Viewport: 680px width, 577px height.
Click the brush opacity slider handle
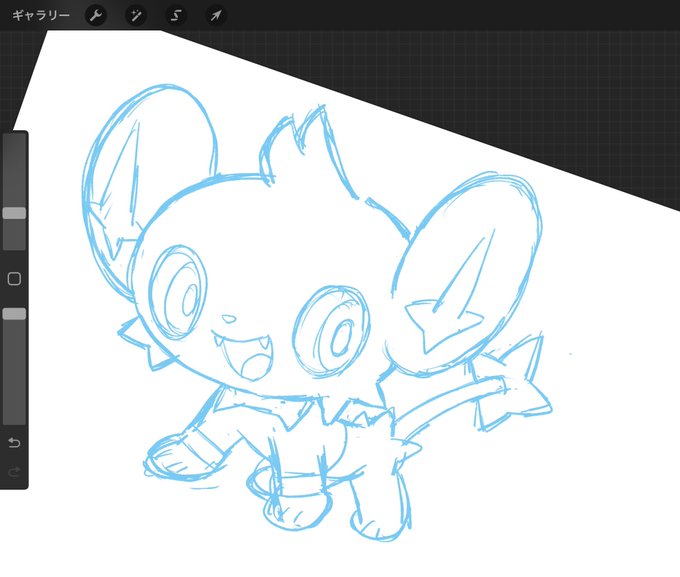click(14, 314)
